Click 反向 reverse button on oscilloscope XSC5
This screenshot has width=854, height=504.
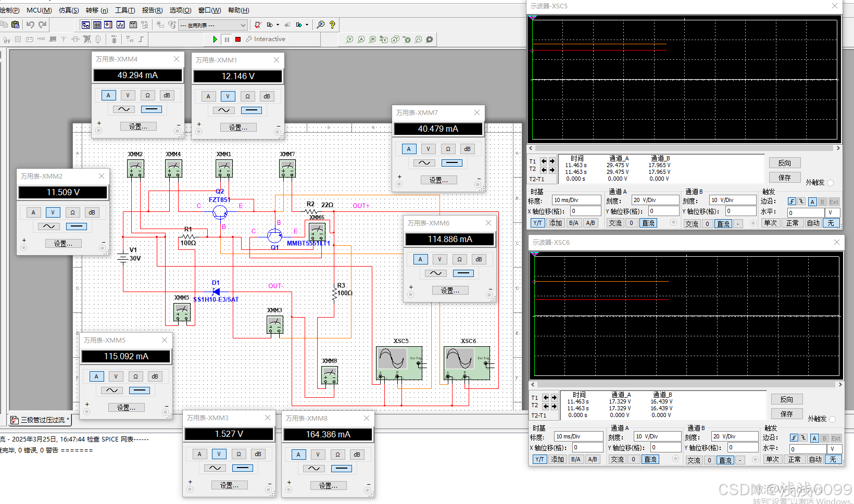[x=785, y=163]
